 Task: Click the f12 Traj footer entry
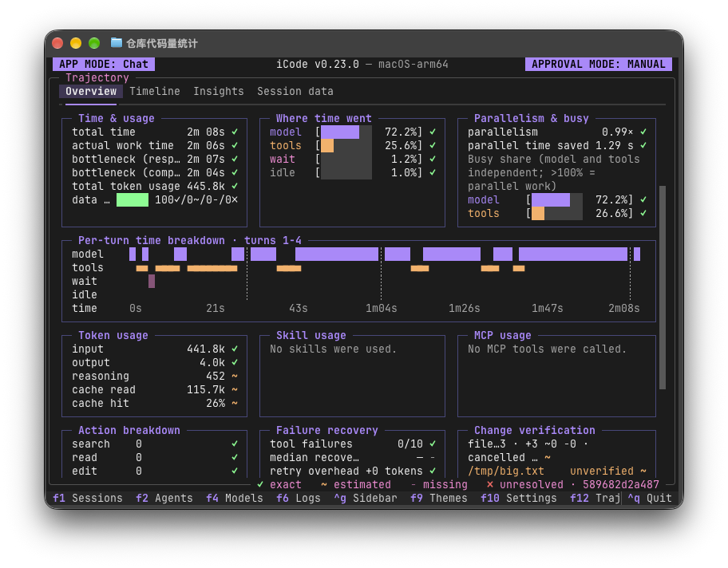tap(595, 498)
